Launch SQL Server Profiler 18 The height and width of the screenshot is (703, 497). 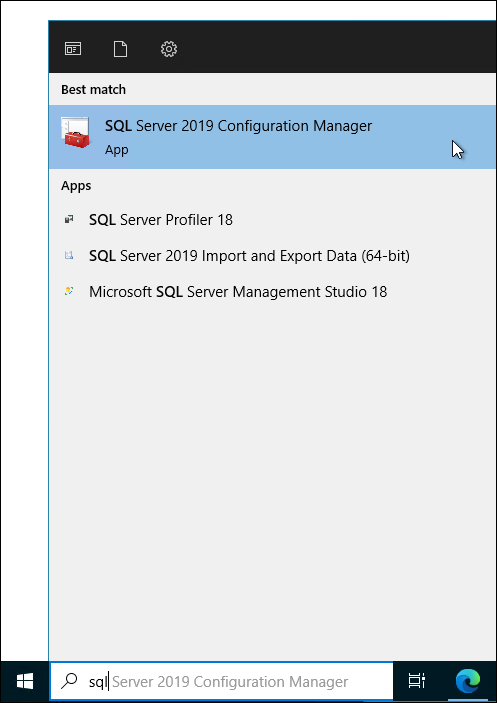(x=272, y=220)
